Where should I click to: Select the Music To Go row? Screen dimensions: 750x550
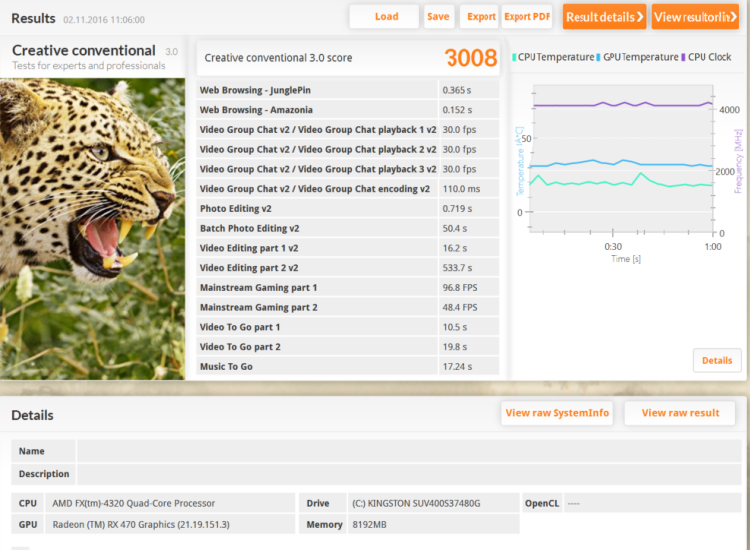[x=348, y=367]
